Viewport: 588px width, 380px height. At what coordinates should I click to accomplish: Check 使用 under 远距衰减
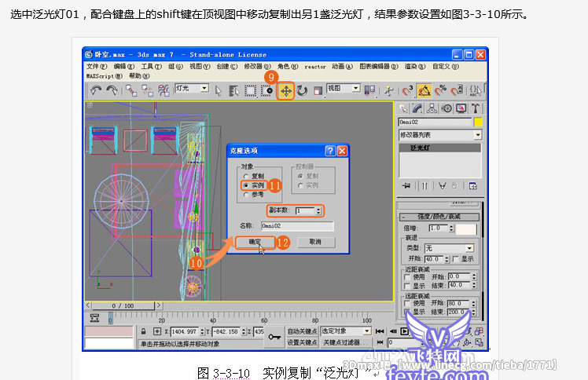coord(407,303)
